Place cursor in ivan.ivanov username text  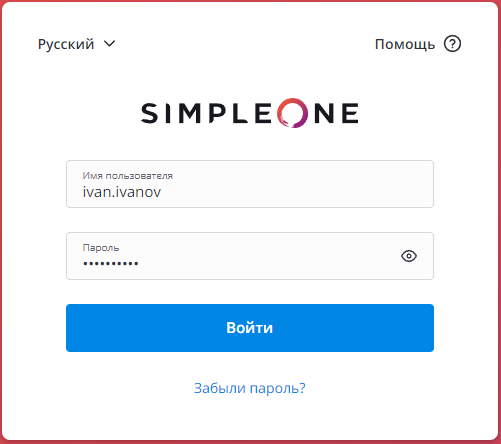[x=122, y=192]
